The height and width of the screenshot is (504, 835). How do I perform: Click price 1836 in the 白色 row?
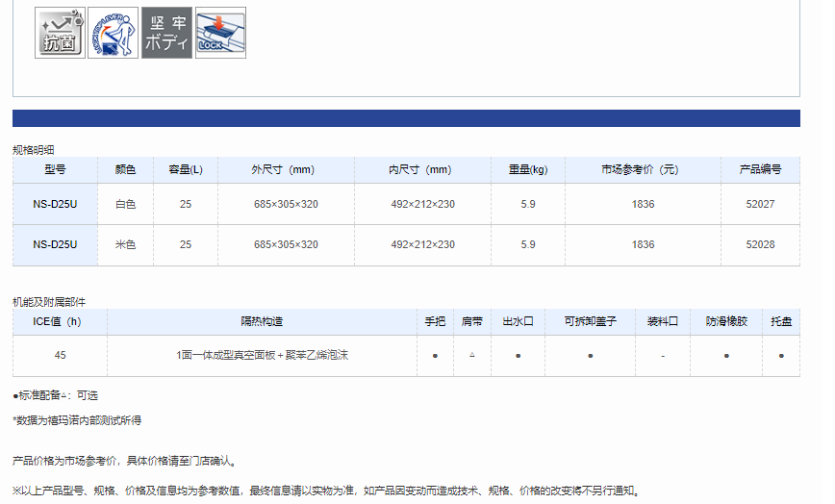pos(643,204)
